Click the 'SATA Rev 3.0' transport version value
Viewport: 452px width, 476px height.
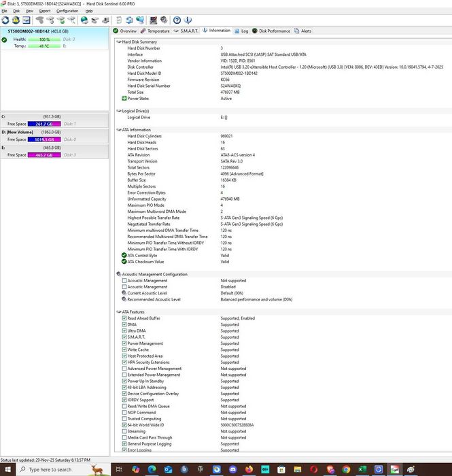[232, 161]
